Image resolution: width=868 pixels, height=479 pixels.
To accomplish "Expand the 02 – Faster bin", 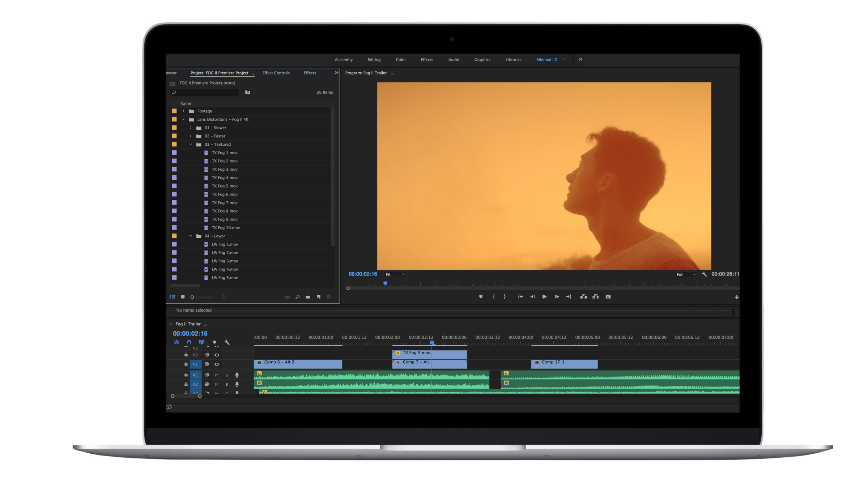I will (191, 136).
